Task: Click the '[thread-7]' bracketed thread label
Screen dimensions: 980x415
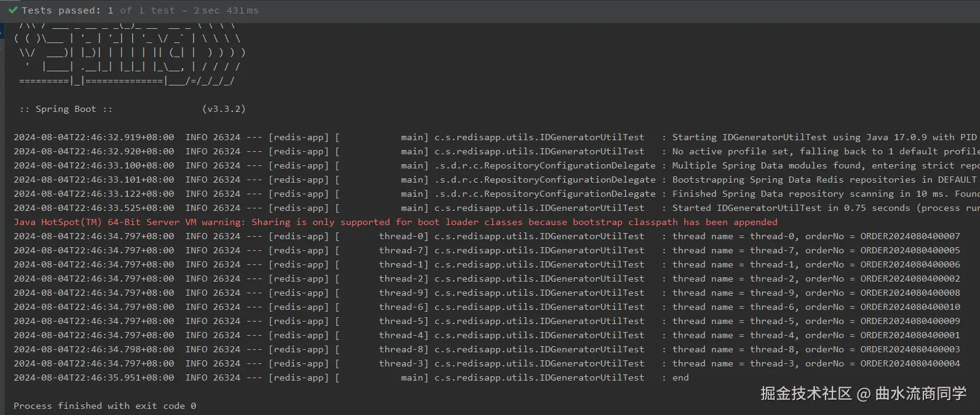Action: [382, 250]
